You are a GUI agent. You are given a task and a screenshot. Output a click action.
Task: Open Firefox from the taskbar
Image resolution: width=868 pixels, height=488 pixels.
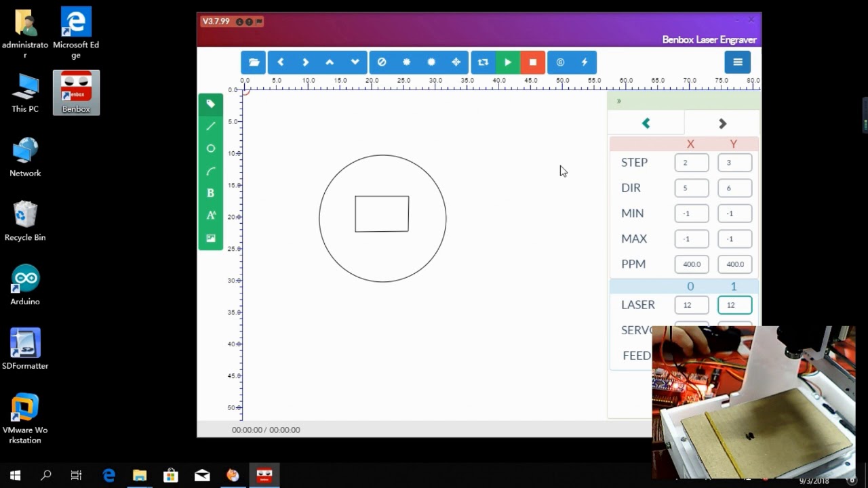[x=233, y=476]
